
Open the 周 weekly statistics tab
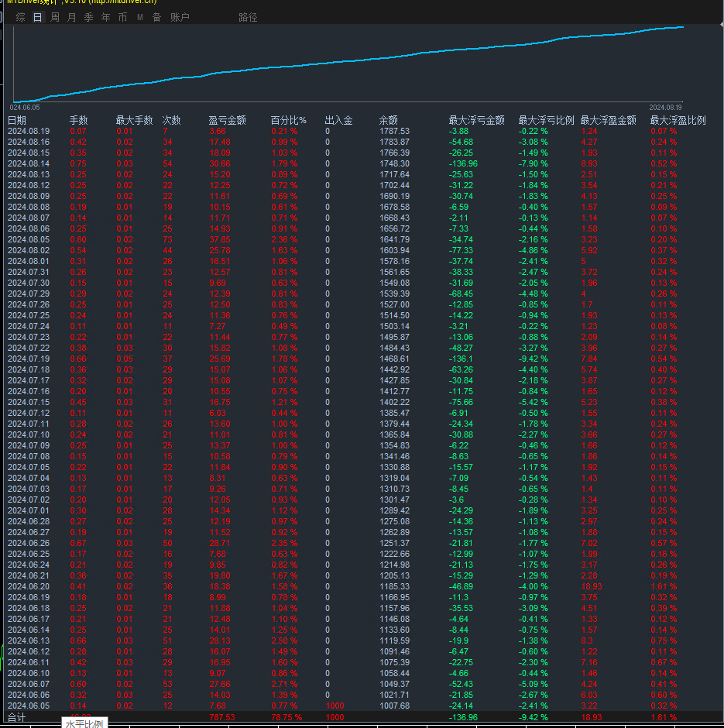pos(55,17)
